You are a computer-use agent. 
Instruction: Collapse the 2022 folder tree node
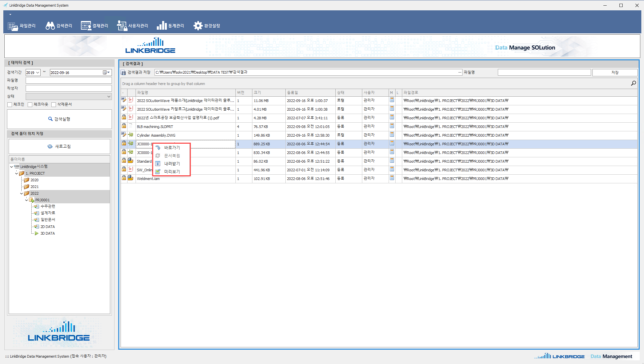tap(22, 193)
